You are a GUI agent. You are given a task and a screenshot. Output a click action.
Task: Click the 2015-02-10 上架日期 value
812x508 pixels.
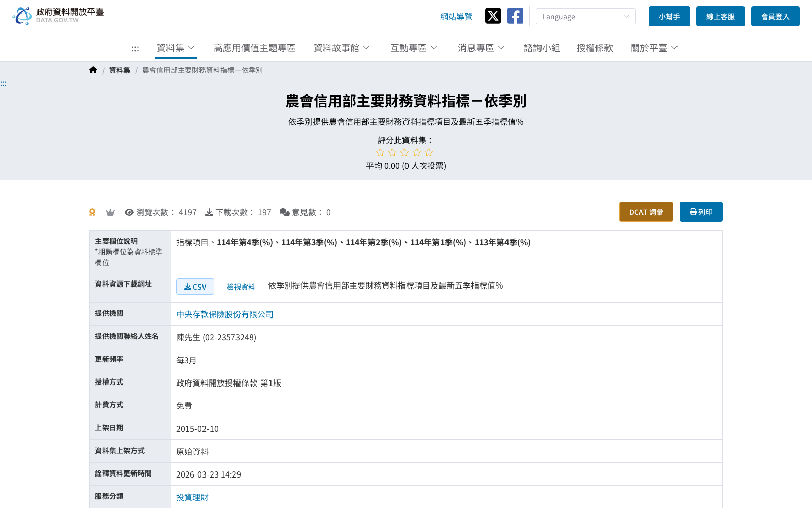click(197, 429)
